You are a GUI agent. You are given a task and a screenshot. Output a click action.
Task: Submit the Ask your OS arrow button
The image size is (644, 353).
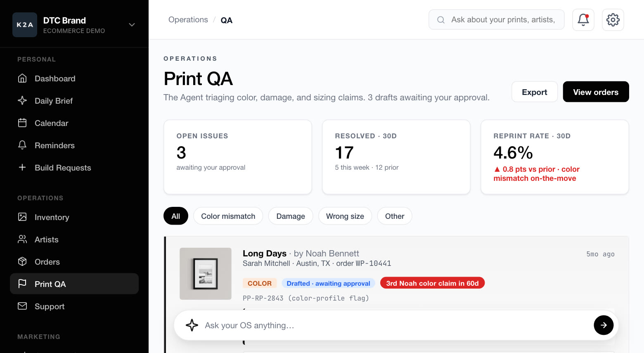(604, 325)
